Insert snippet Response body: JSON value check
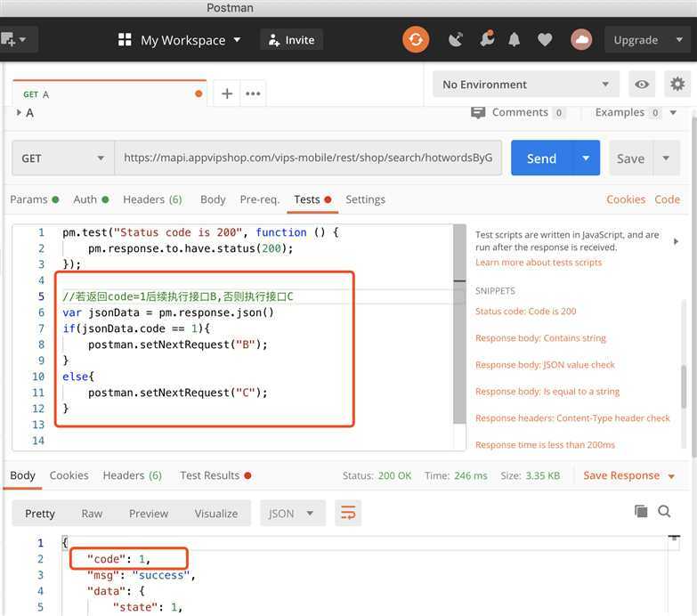This screenshot has width=697, height=616. pos(545,364)
